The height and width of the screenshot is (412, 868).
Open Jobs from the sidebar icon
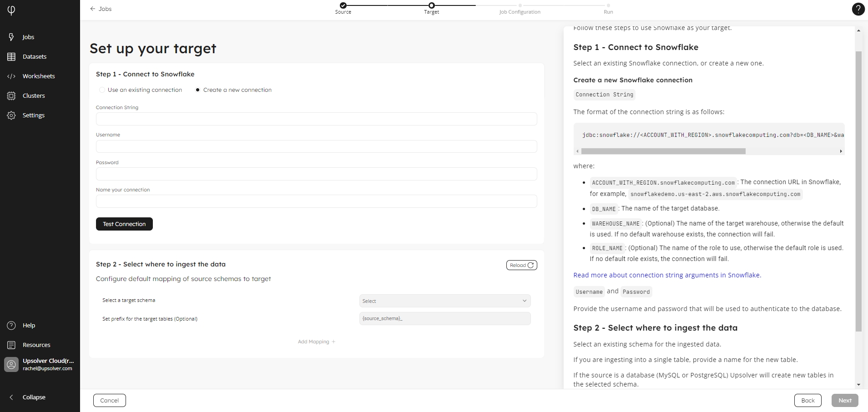[11, 37]
